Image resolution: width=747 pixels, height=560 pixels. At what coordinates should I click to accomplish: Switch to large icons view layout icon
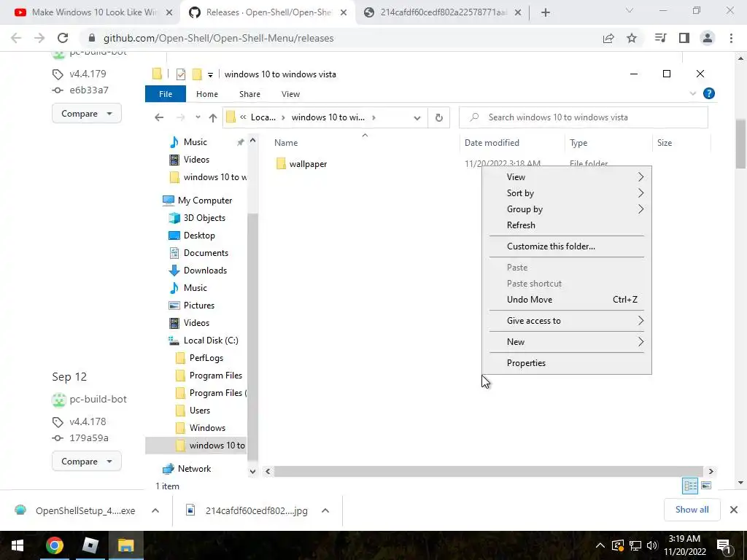tap(706, 486)
